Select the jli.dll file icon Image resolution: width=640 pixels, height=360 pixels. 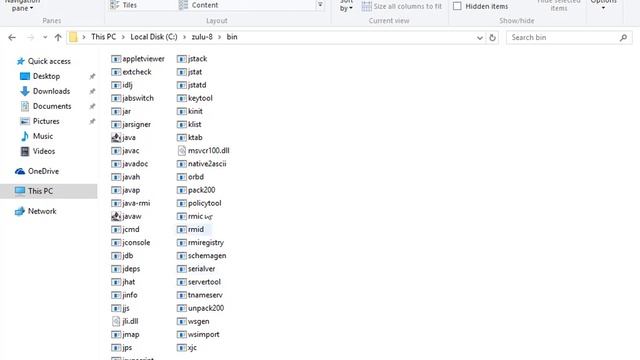[x=116, y=322]
